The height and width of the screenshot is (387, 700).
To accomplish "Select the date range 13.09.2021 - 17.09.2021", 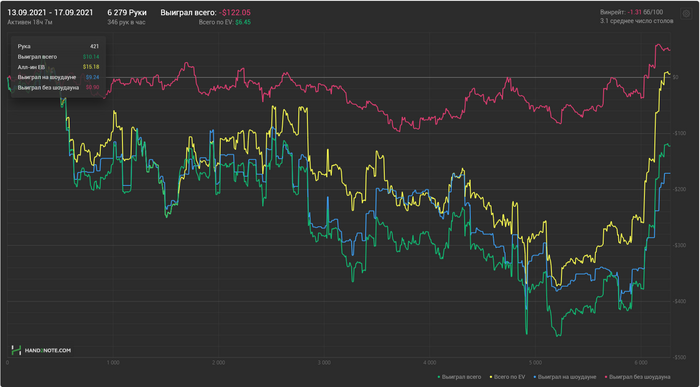I will [50, 12].
